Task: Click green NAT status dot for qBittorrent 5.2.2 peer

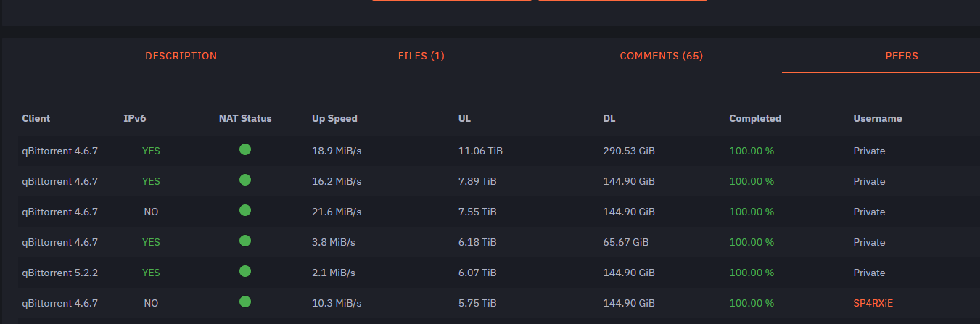Action: point(245,271)
